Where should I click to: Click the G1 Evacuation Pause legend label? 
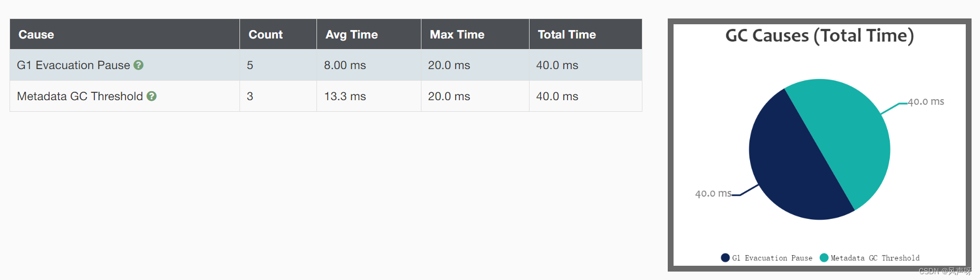pyautogui.click(x=772, y=258)
